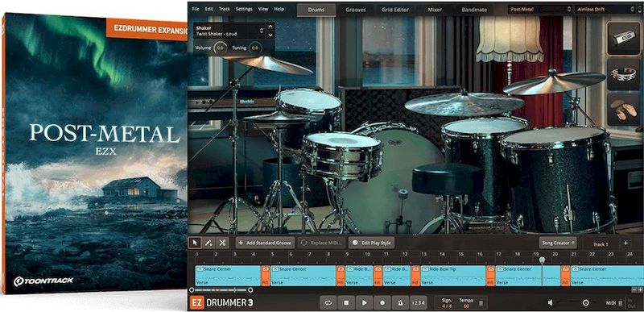This screenshot has height=312, width=644.
Task: Click the Volume knob
Action: click(x=220, y=48)
